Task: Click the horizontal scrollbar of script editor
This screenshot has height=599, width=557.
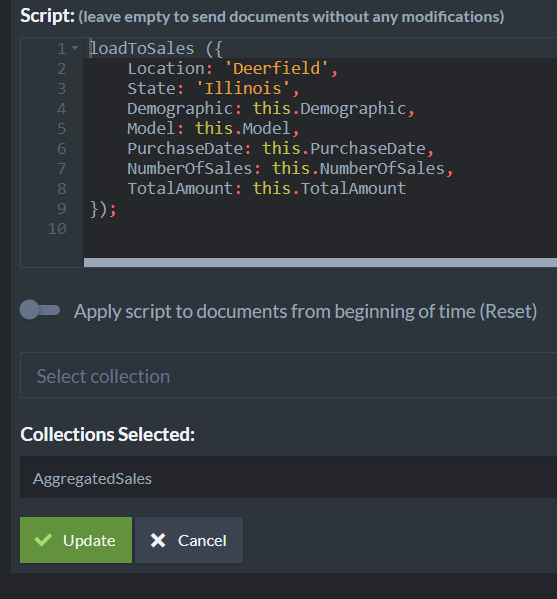Action: 320,262
